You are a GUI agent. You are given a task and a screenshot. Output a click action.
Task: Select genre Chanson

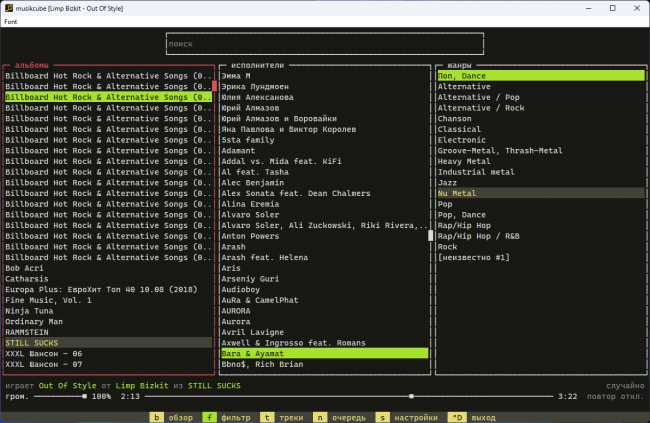(x=541, y=119)
